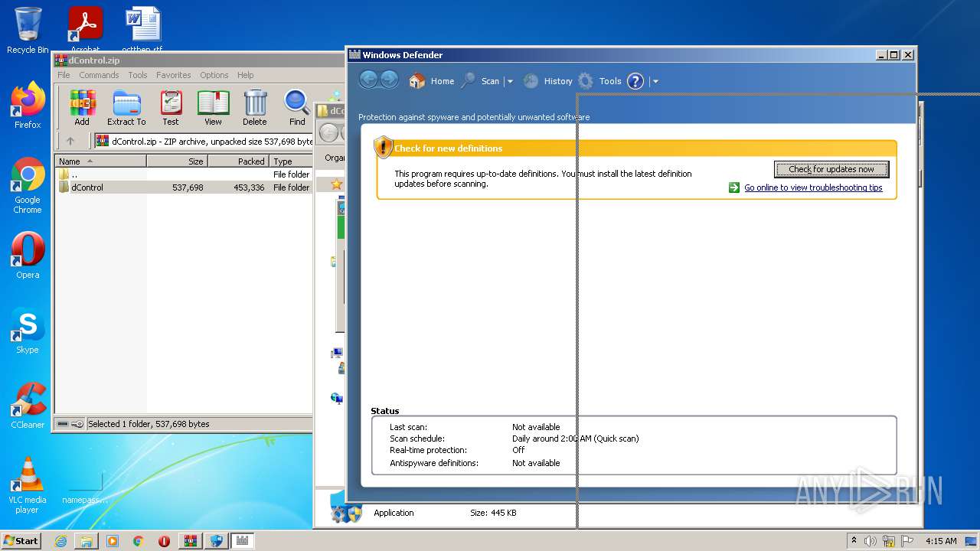Open Go online to view troubleshooting tips

(x=813, y=187)
